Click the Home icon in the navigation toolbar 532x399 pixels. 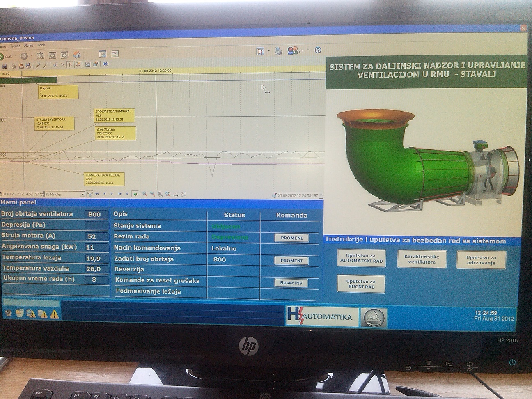pos(77,55)
